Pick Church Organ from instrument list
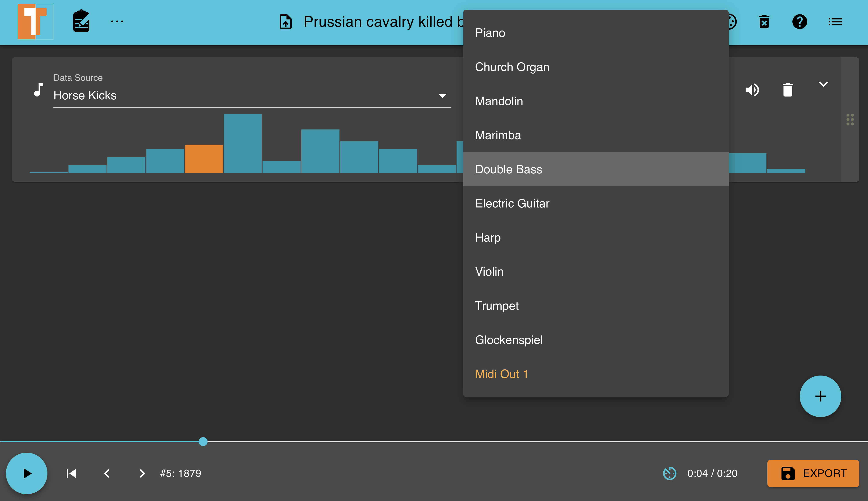The width and height of the screenshot is (868, 501). coord(512,67)
